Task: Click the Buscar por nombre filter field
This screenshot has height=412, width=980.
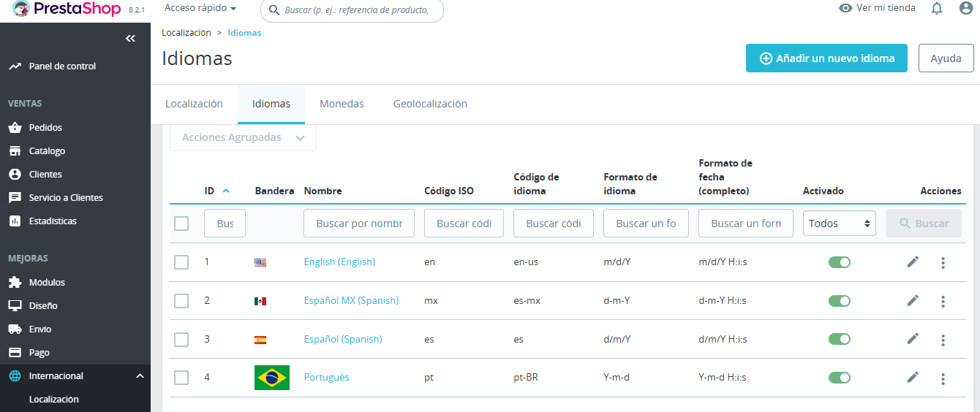Action: tap(359, 224)
